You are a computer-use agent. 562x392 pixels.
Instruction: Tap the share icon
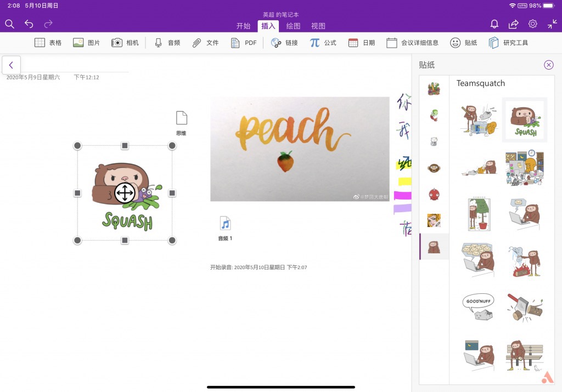click(x=513, y=24)
